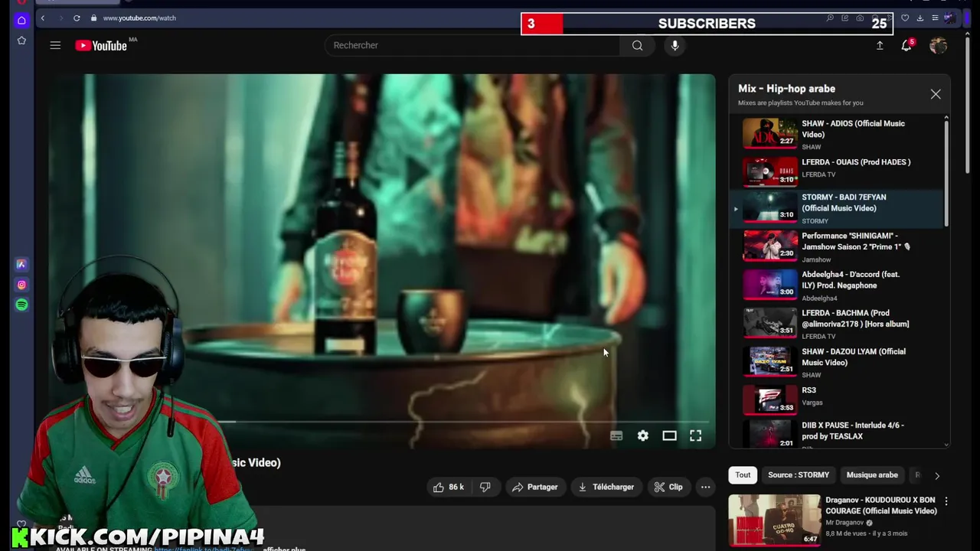980x551 pixels.
Task: Open the sidebar bookmarks star icon
Action: point(21,40)
